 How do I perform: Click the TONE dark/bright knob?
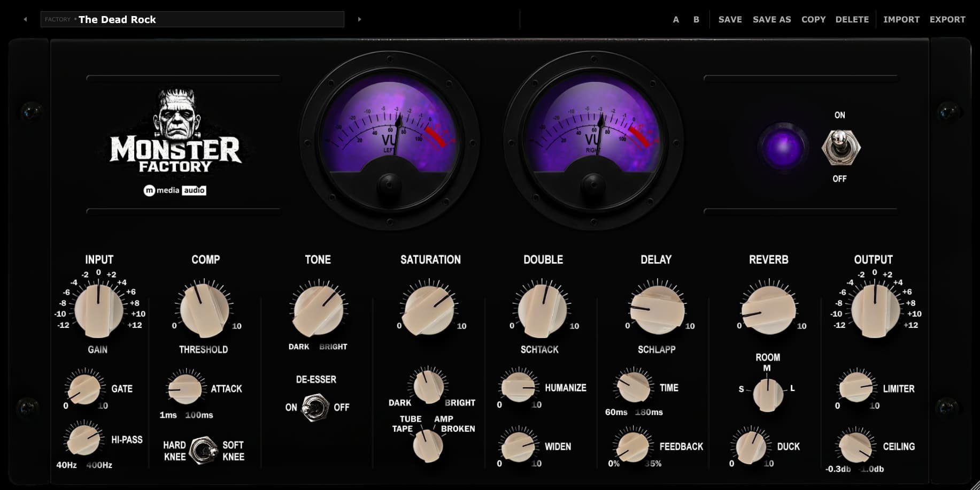(318, 310)
